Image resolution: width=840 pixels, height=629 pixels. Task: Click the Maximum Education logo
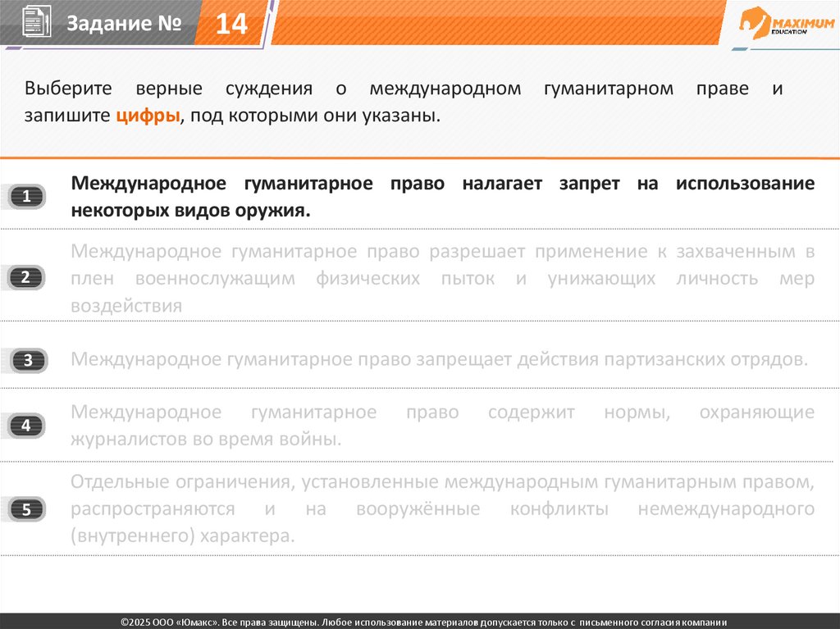tap(787, 23)
